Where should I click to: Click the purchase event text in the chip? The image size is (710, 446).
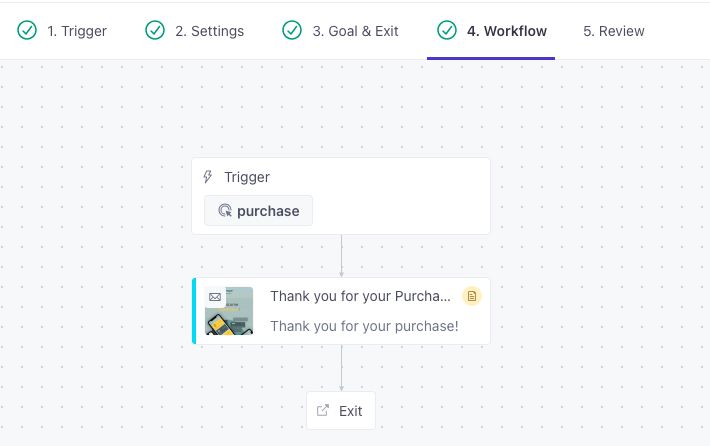click(268, 211)
